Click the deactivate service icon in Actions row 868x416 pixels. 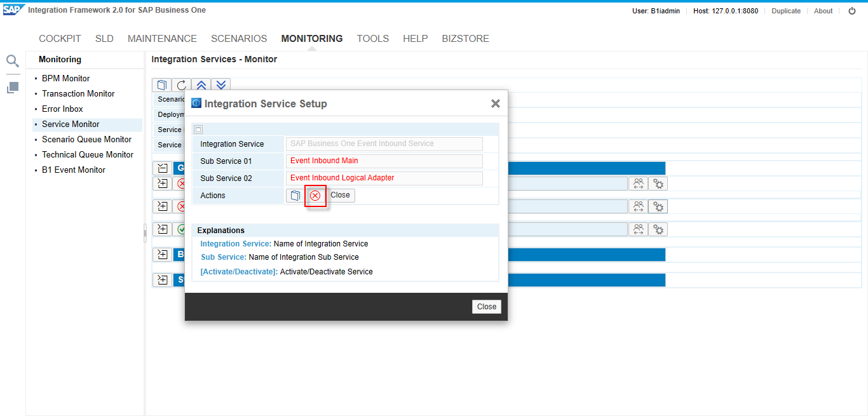click(315, 196)
